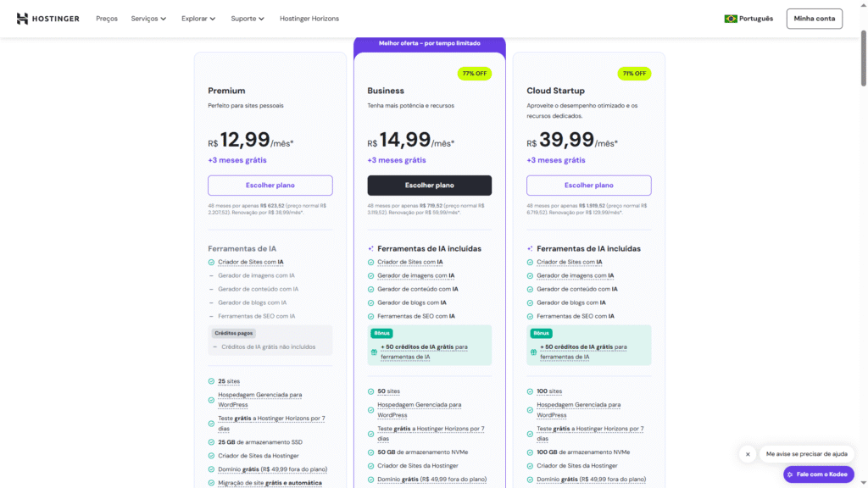Click Business's Gerador de imagens com IA

point(415,275)
